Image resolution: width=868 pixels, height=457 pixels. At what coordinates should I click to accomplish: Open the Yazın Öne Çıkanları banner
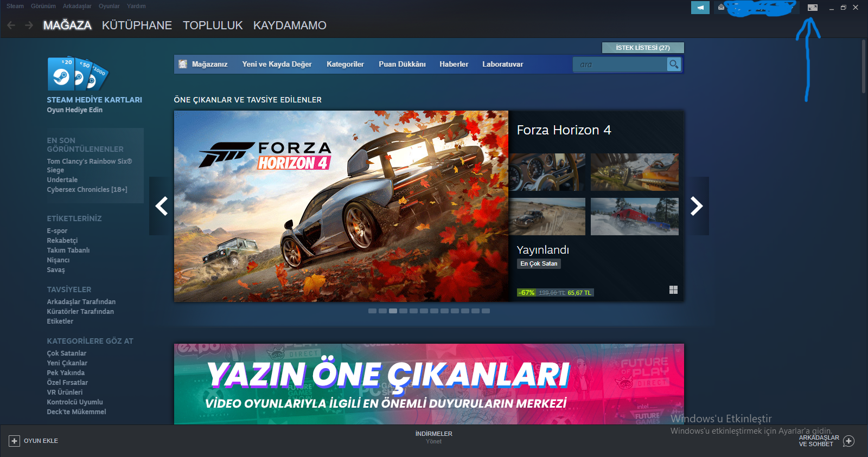point(429,384)
